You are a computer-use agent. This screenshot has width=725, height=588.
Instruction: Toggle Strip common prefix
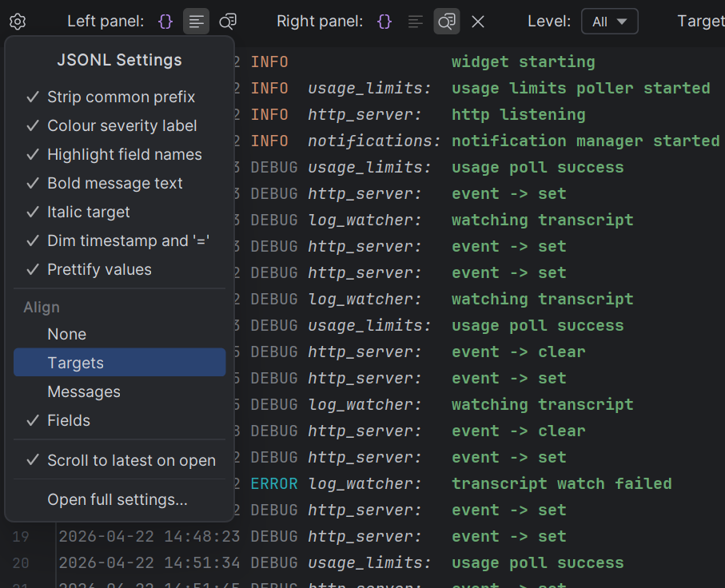tap(114, 97)
